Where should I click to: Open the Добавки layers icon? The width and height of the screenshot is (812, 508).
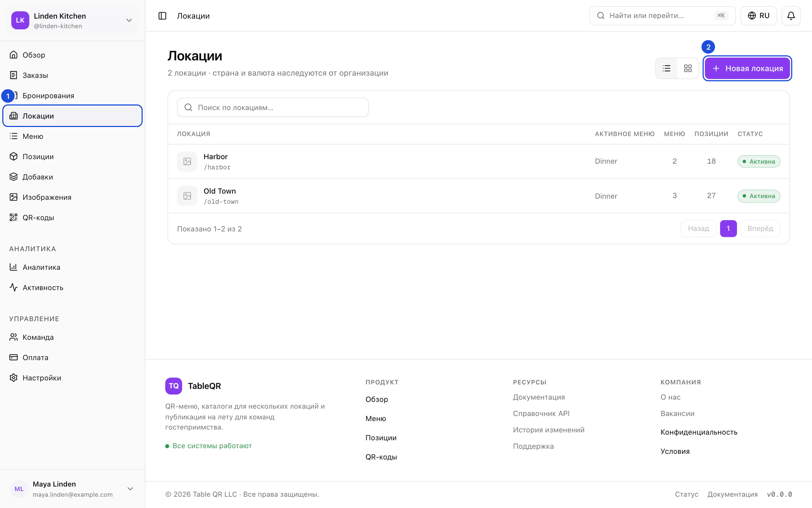coord(14,177)
